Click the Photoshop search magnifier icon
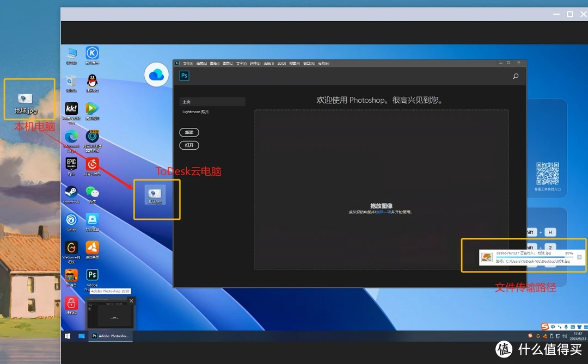Image resolution: width=588 pixels, height=364 pixels. click(x=515, y=77)
